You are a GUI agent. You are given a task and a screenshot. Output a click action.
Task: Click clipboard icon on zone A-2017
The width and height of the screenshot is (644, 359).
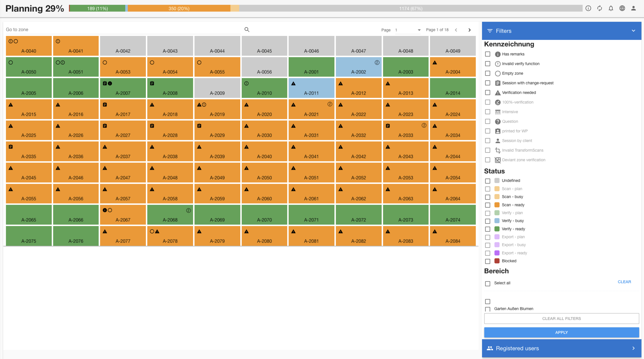(105, 105)
